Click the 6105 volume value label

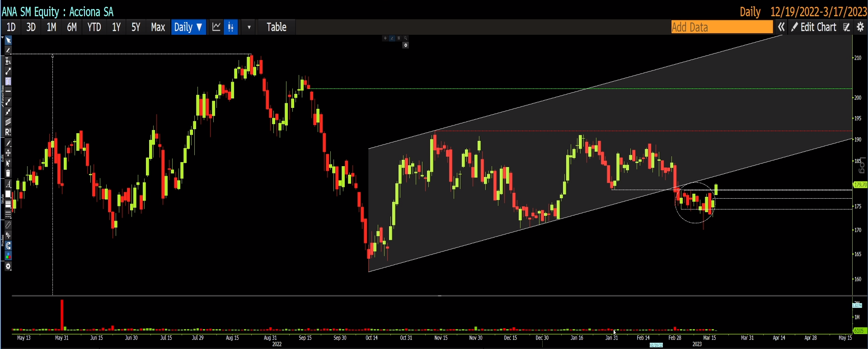[859, 331]
